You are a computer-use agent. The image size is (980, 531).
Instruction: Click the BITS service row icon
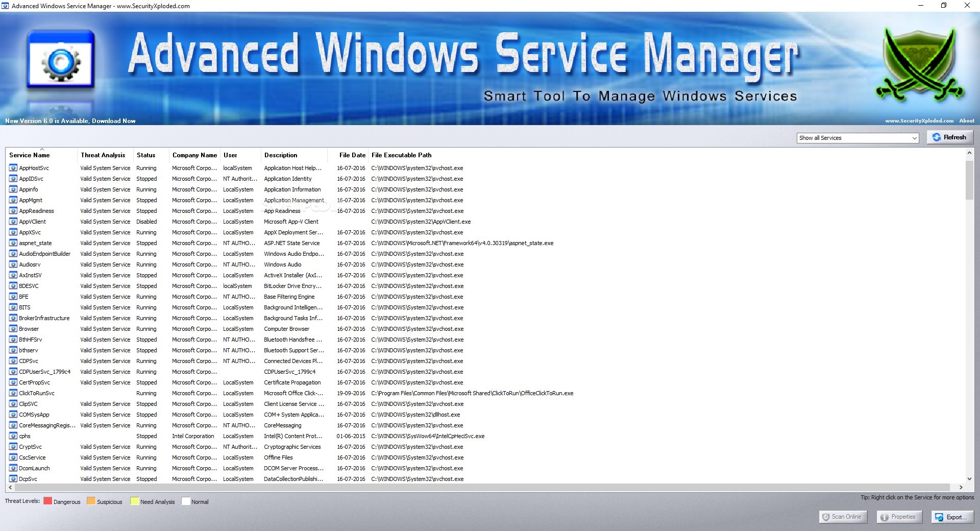[x=13, y=307]
